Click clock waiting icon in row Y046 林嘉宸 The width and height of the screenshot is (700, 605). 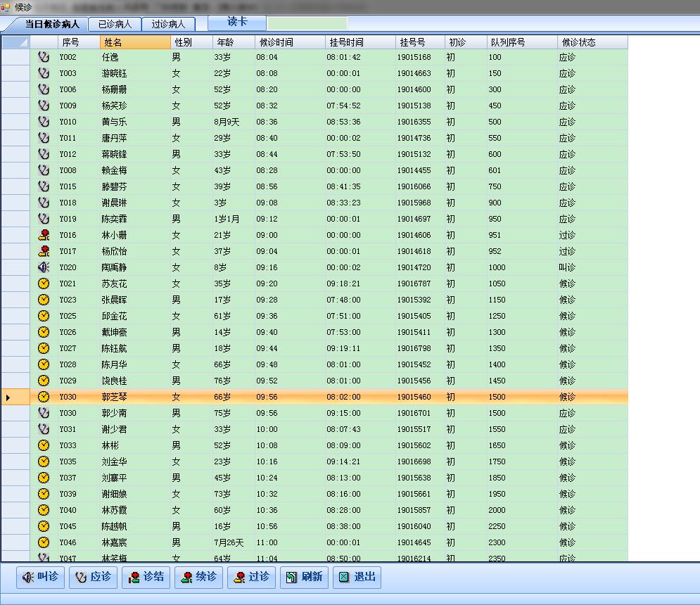click(44, 542)
